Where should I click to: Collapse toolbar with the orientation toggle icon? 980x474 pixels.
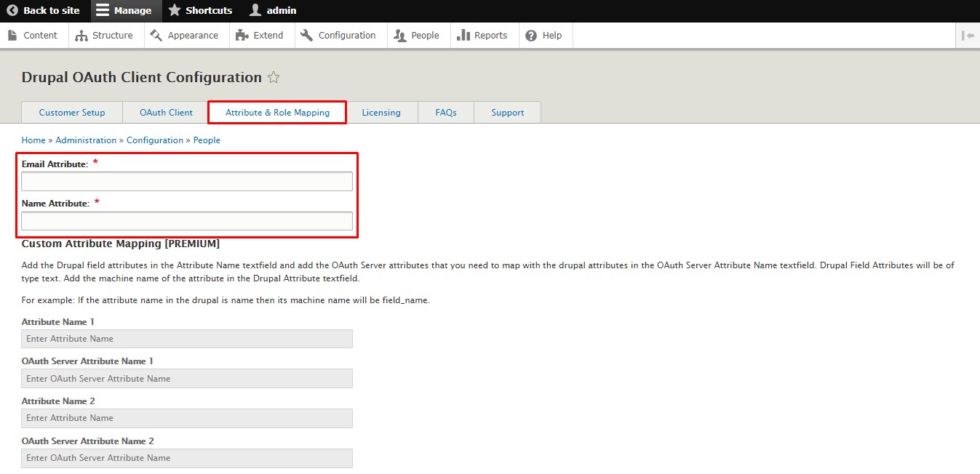point(968,35)
